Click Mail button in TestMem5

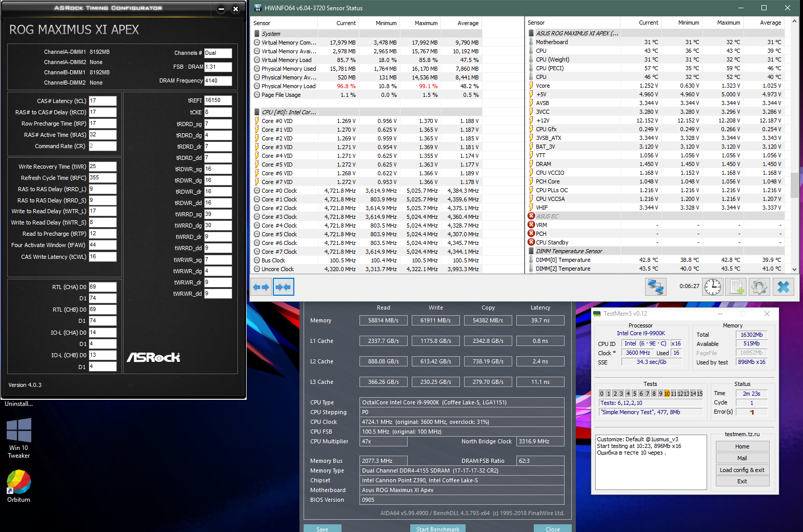pyautogui.click(x=742, y=458)
